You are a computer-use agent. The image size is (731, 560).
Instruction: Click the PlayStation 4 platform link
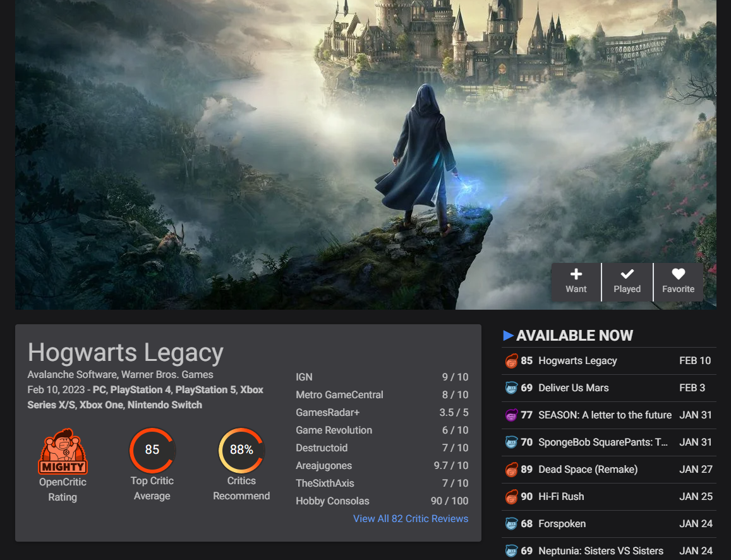click(141, 390)
